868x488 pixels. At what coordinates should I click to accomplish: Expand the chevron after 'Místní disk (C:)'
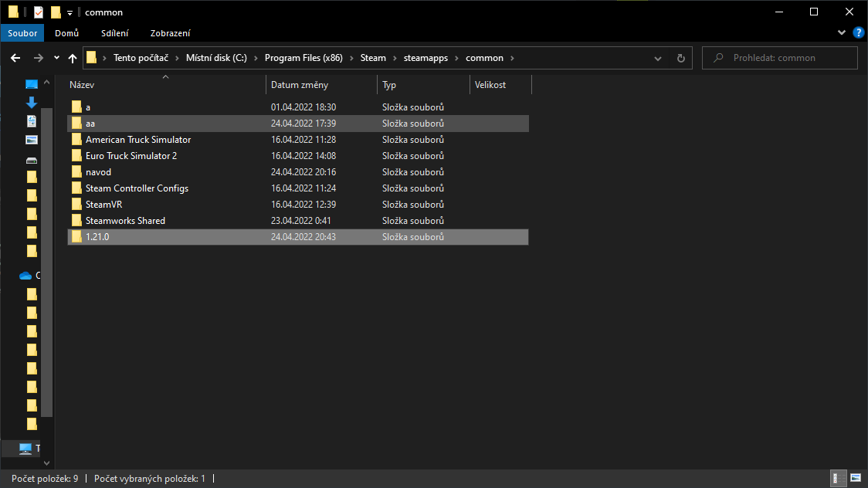click(x=256, y=58)
